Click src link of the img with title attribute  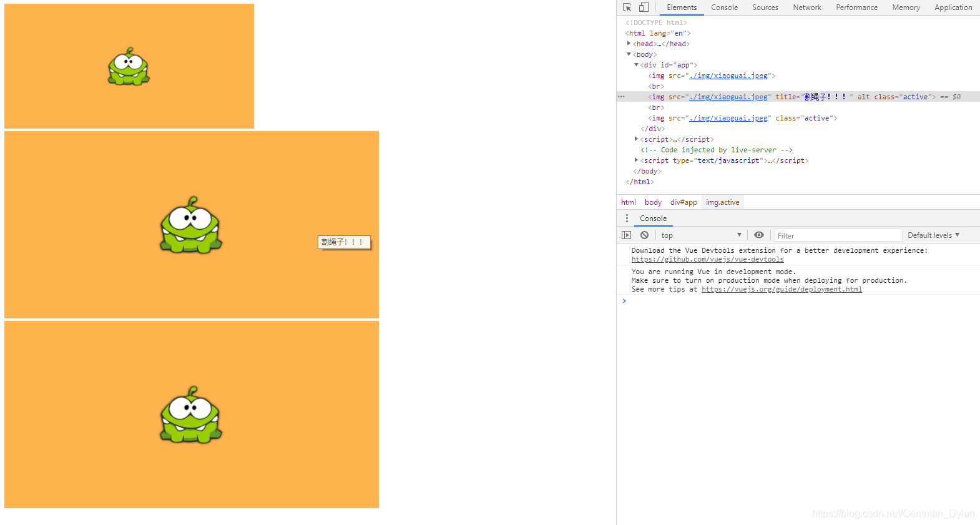(728, 97)
